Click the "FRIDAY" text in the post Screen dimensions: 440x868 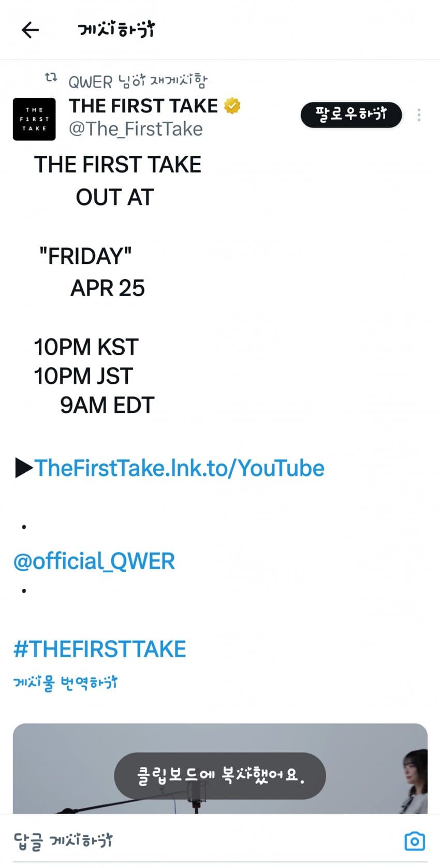pos(85,256)
